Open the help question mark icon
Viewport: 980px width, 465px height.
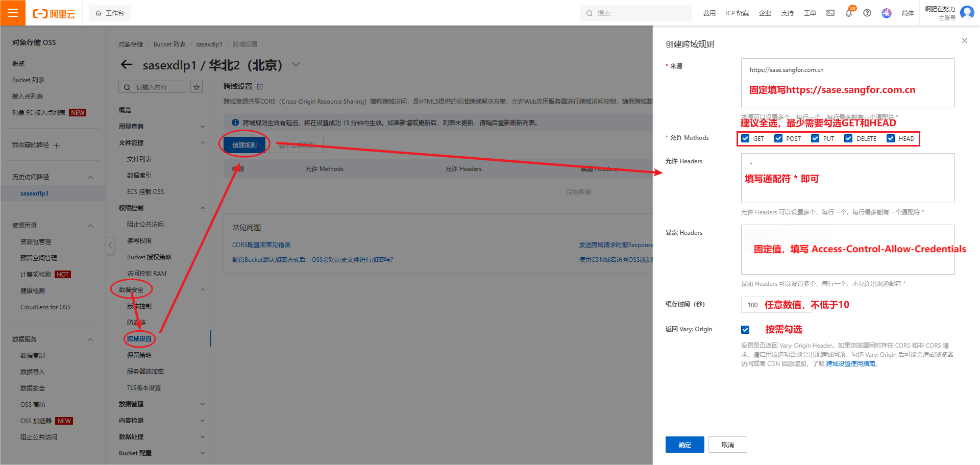pos(867,13)
